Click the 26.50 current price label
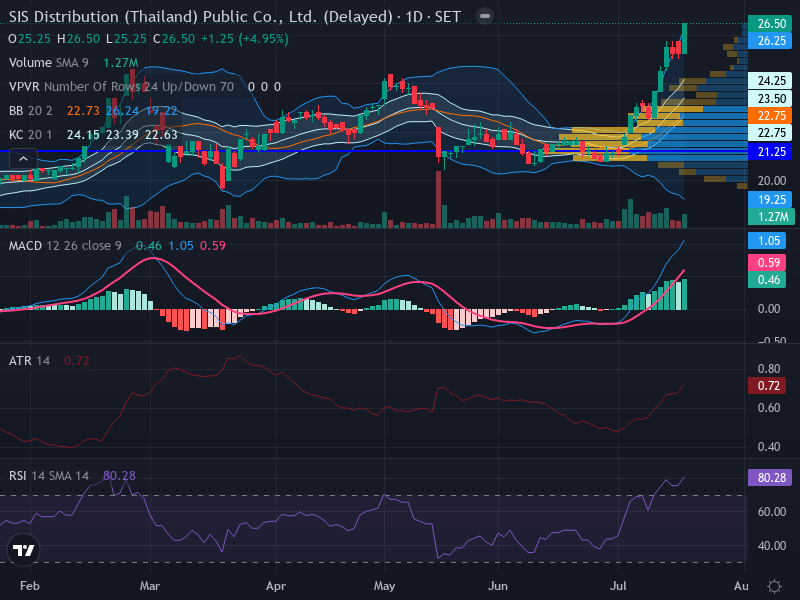The width and height of the screenshot is (800, 600). 770,23
